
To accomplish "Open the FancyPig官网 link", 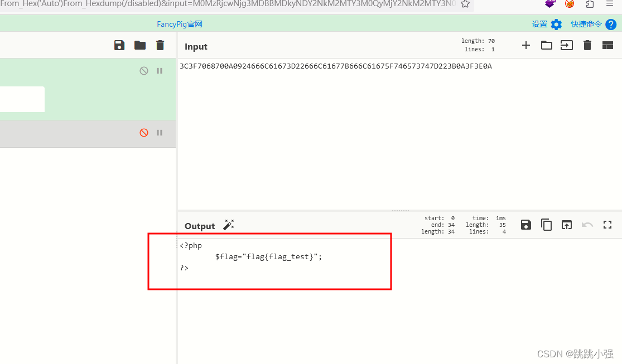I will [180, 24].
